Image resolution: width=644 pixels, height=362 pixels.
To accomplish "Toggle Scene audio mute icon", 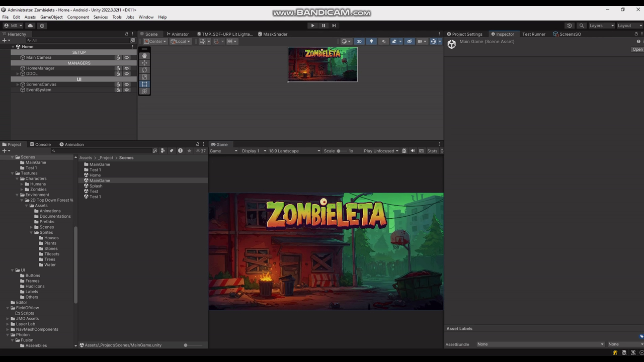I will (383, 41).
